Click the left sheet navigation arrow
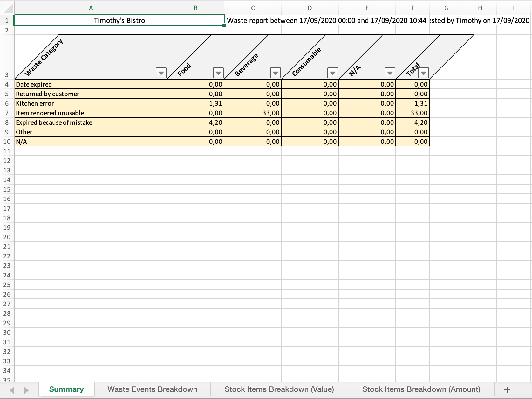 tap(12, 389)
